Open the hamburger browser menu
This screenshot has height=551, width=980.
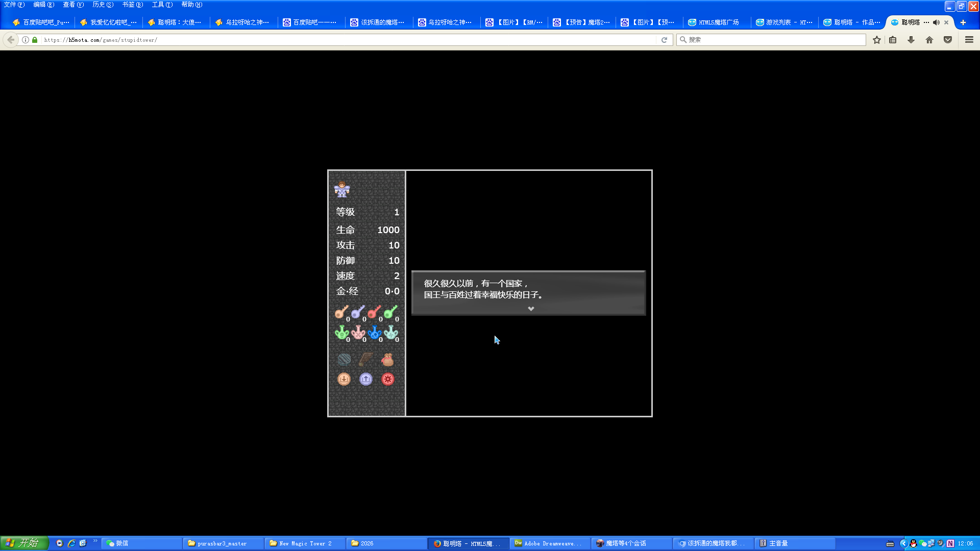969,40
